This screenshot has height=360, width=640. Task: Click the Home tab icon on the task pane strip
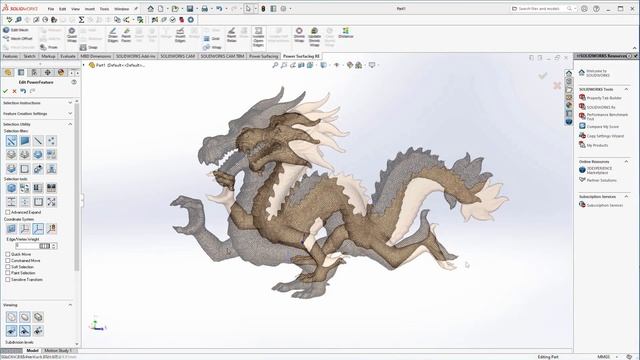point(569,73)
